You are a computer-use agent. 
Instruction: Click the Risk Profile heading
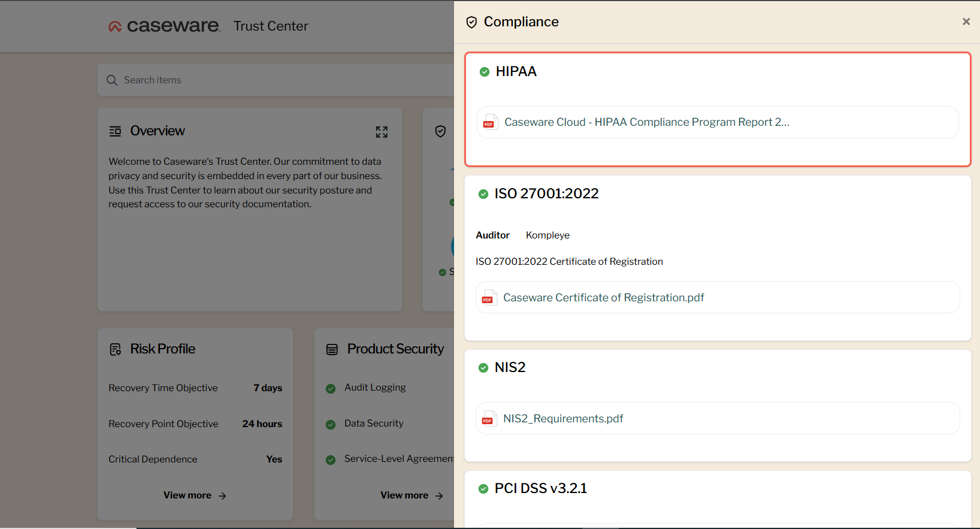(x=163, y=349)
